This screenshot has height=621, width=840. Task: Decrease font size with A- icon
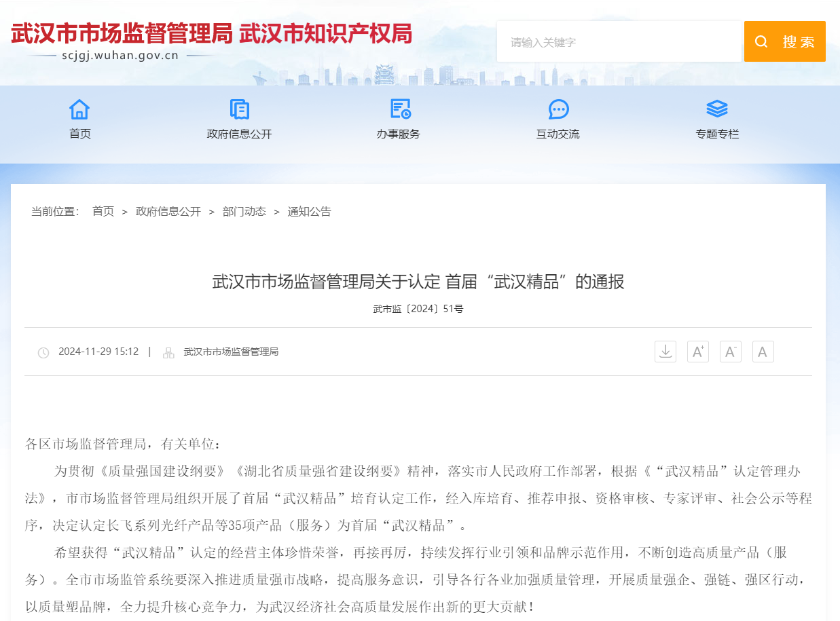tap(730, 352)
